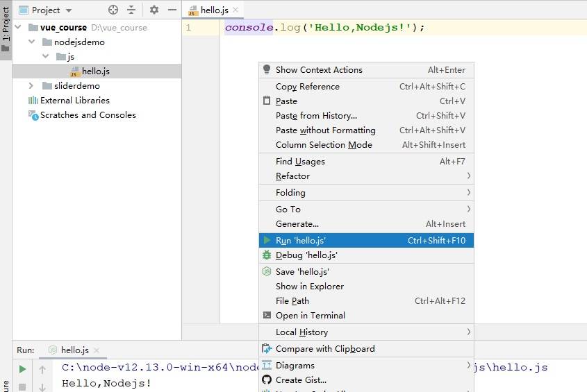Close the hello.js editor tab
The image size is (587, 392).
point(235,10)
